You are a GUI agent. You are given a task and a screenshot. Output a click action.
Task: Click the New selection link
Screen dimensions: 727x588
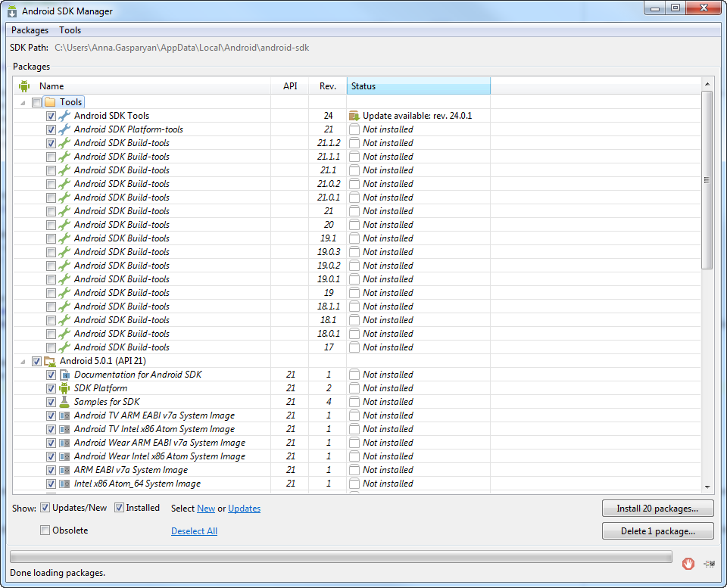click(206, 509)
